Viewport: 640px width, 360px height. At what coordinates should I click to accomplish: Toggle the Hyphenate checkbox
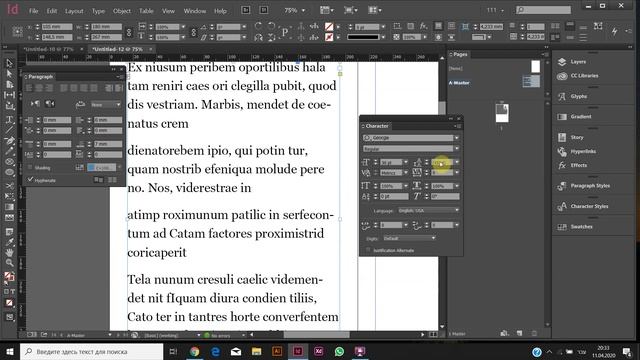30,180
